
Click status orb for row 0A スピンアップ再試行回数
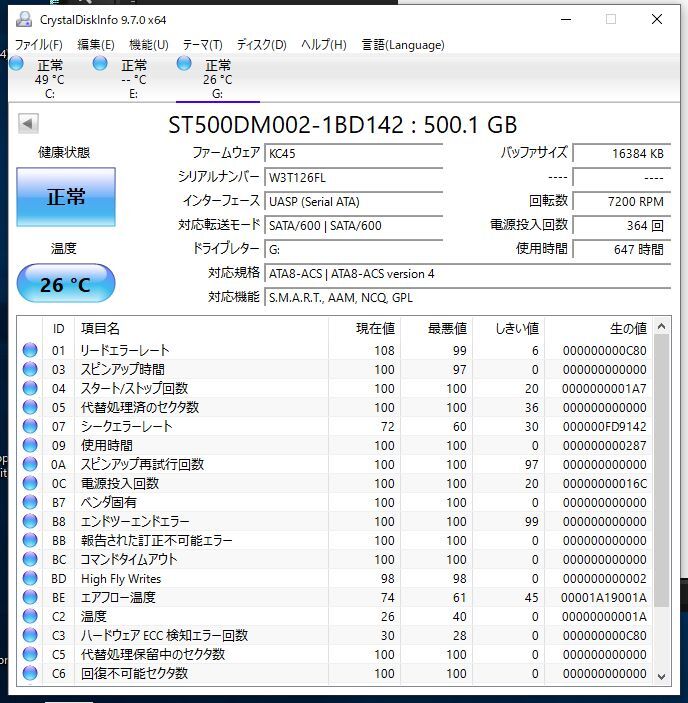pyautogui.click(x=30, y=464)
